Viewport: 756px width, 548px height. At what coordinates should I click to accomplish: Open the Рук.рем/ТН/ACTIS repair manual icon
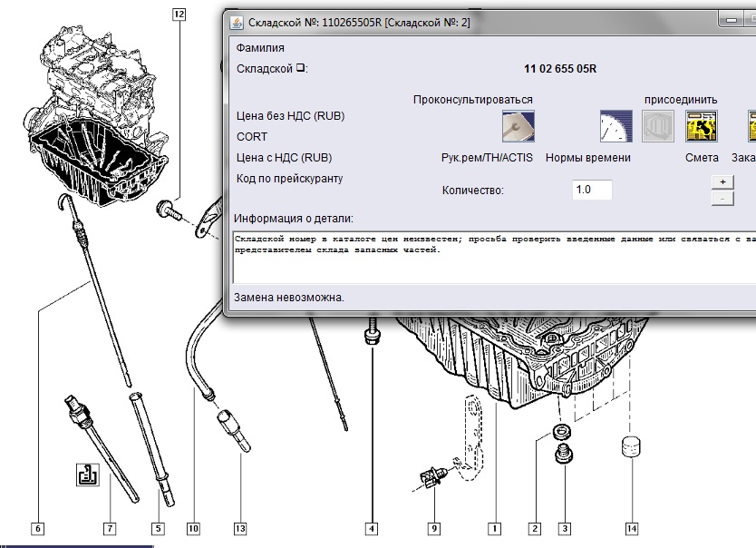point(518,127)
